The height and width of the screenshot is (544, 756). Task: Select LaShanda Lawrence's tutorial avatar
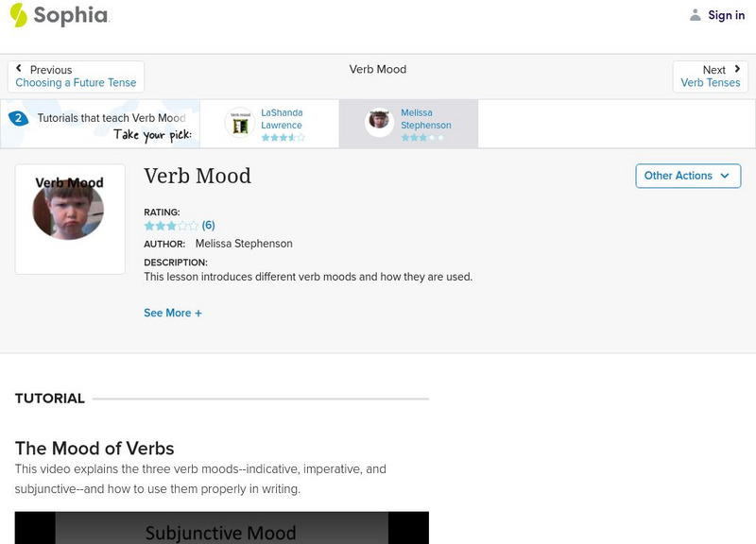pyautogui.click(x=240, y=124)
